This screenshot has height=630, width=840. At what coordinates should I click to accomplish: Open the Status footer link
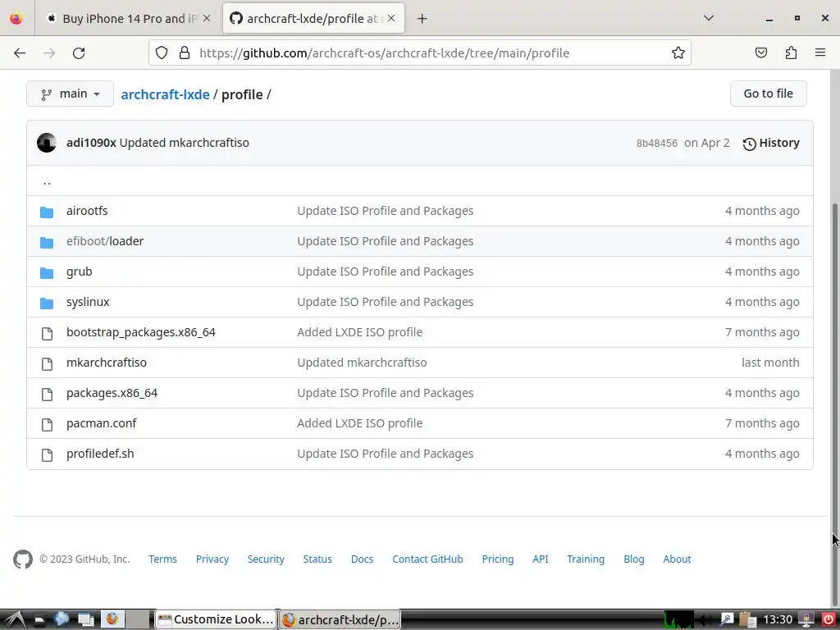coord(317,559)
